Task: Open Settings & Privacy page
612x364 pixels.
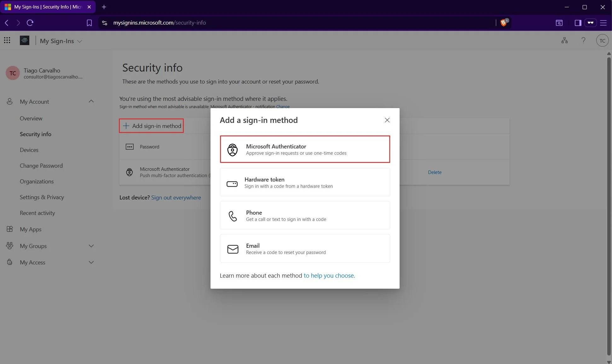Action: [x=42, y=197]
